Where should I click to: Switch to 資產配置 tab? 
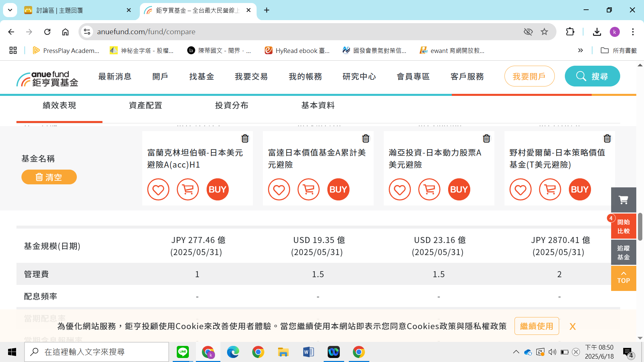coord(146,106)
